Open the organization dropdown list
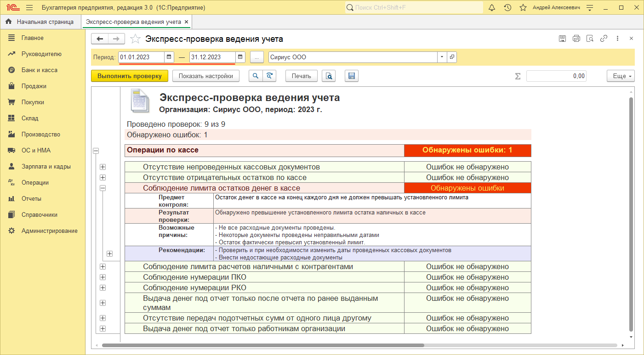644x355 pixels. 442,57
